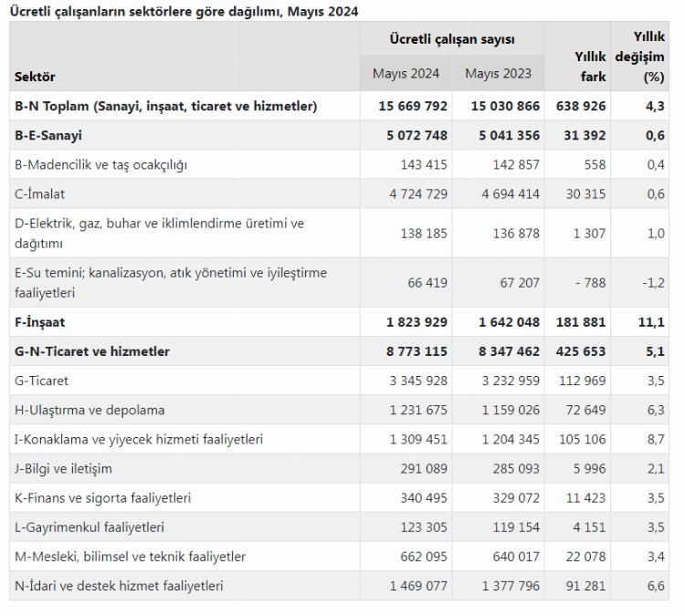Click the H-Ulaştırma ve depolama row label

pyautogui.click(x=90, y=410)
